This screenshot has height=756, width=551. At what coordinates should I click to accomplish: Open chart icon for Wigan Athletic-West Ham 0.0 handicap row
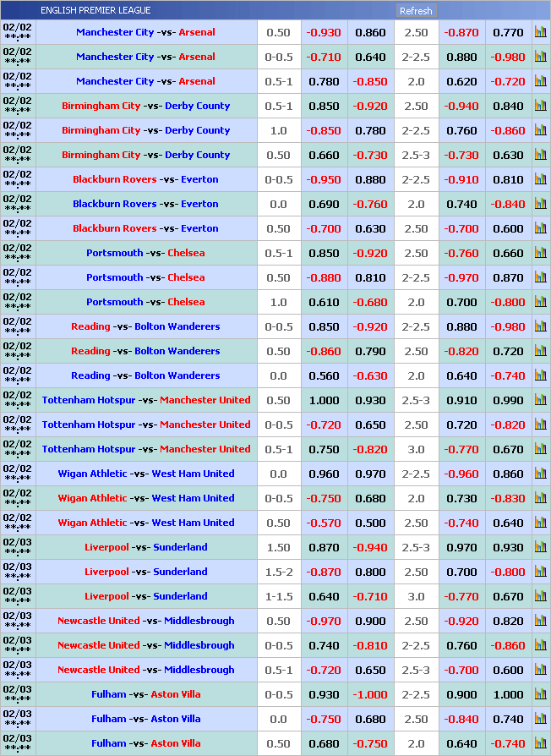[x=540, y=474]
